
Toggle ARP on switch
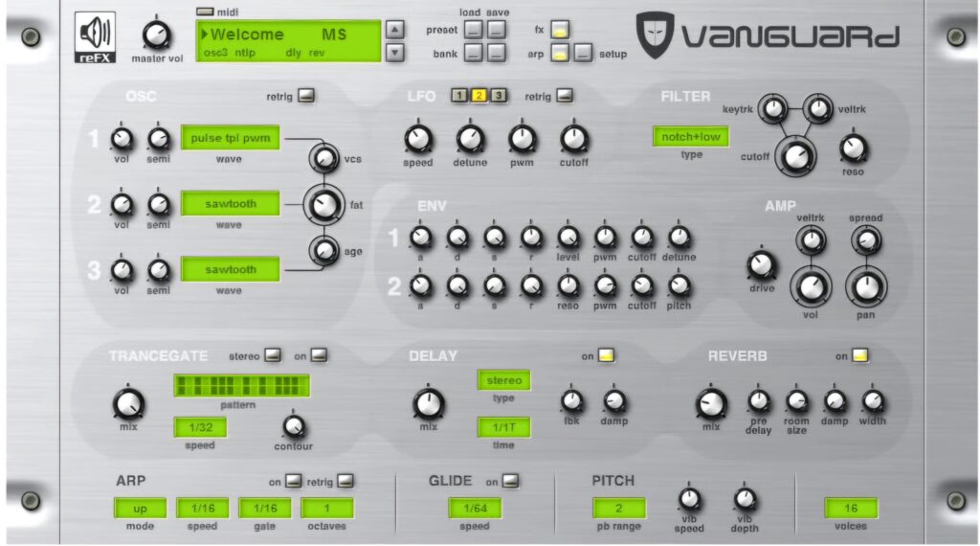point(293,481)
